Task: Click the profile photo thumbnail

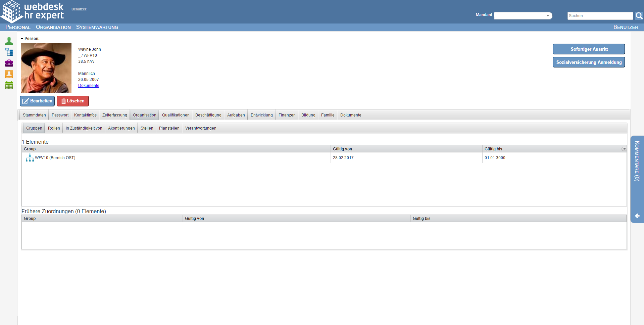Action: tap(46, 68)
